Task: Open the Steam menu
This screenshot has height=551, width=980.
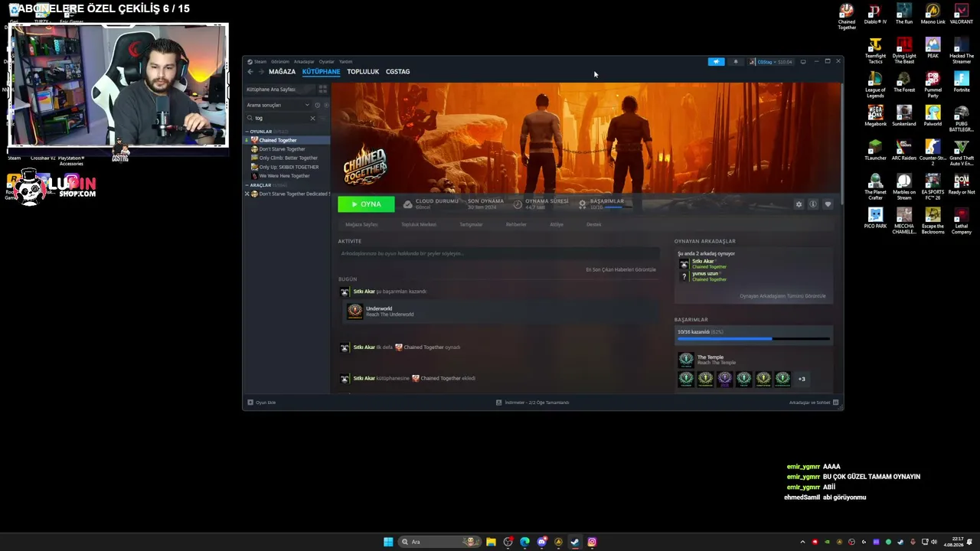Action: pos(260,62)
